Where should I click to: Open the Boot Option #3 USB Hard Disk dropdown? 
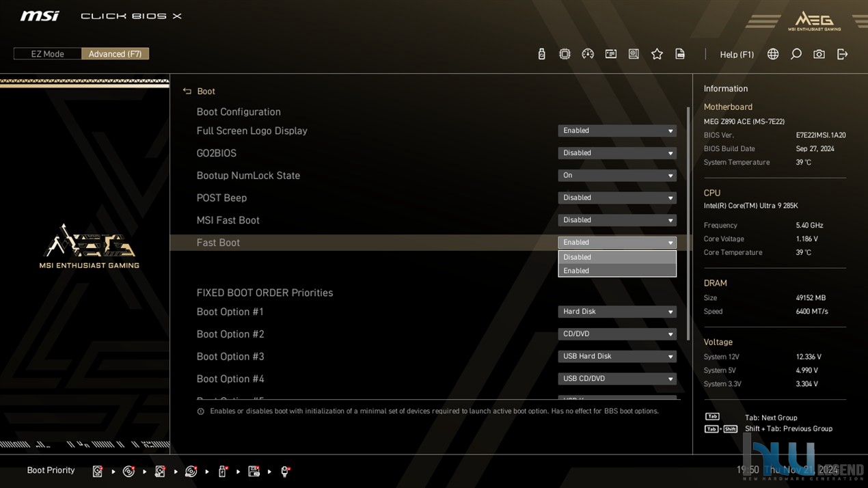(x=617, y=356)
